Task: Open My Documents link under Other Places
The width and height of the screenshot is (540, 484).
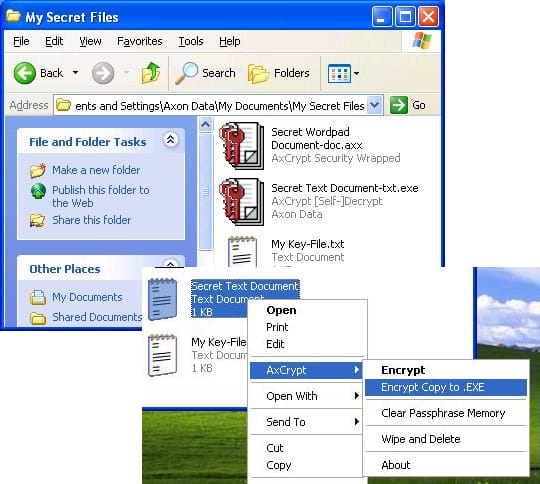Action: tap(87, 297)
